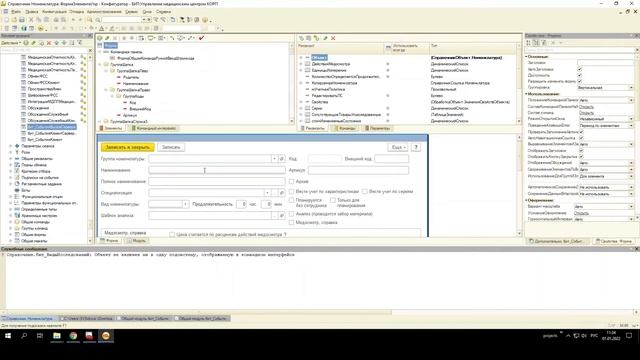
Task: Click the filter icon in properties panel toolbar
Action: [x=544, y=43]
